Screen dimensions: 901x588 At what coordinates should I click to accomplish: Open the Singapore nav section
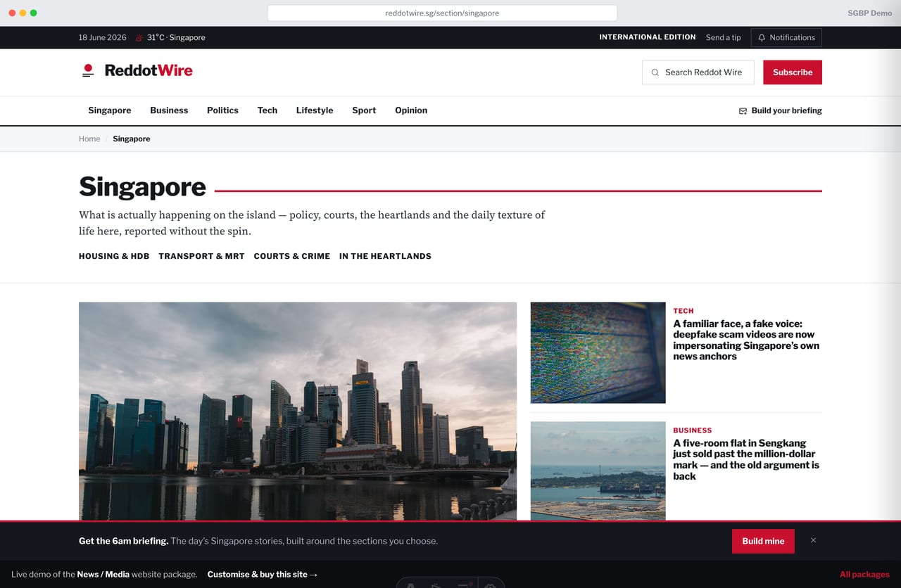tap(110, 110)
